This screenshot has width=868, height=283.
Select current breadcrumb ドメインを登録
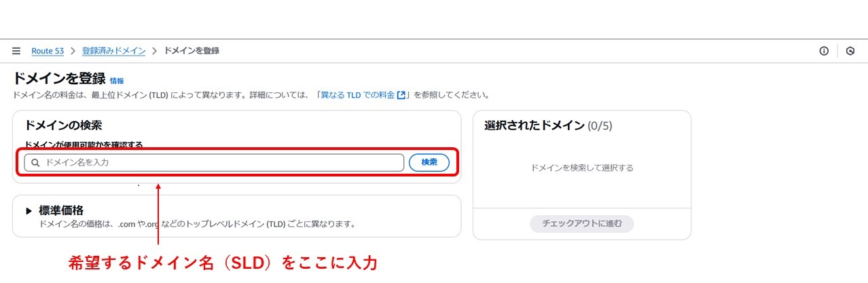tap(192, 51)
